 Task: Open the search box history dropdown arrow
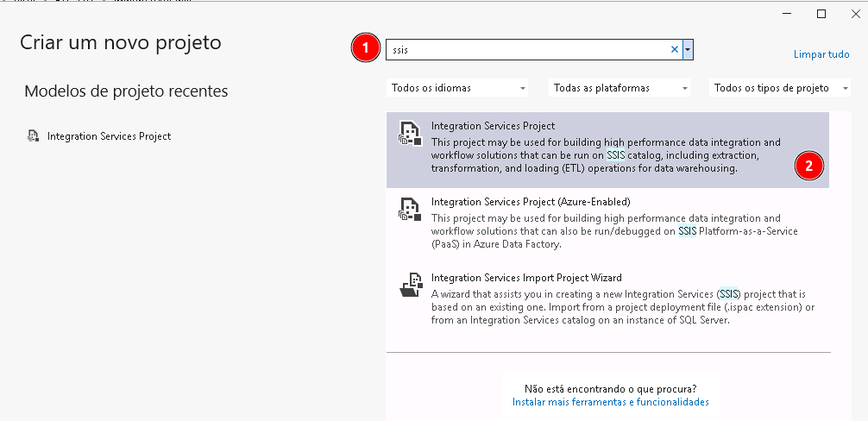[x=688, y=49]
